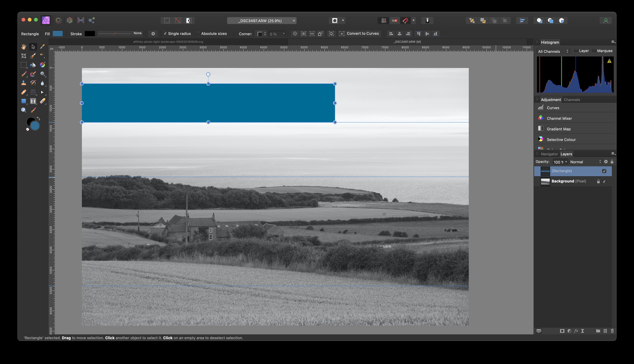Viewport: 634px width, 364px height.
Task: Select the Rectangular Marquee tool
Action: click(24, 65)
